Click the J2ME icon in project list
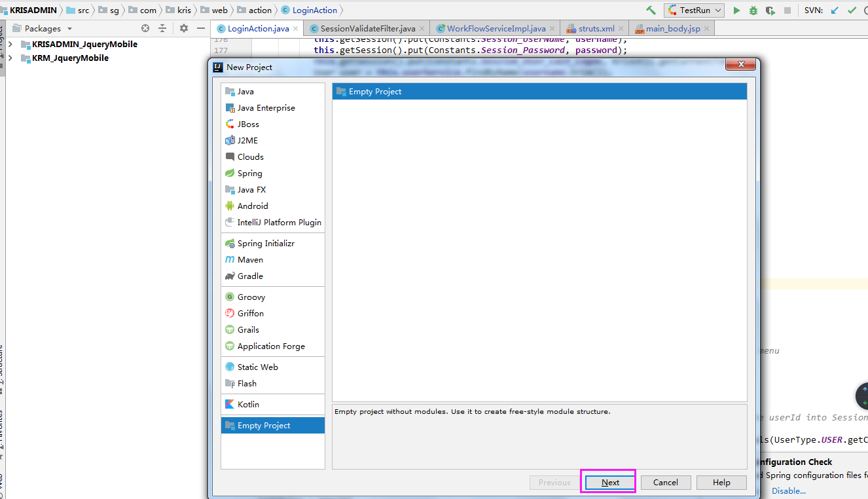Screen dimensions: 868x499 coord(230,140)
